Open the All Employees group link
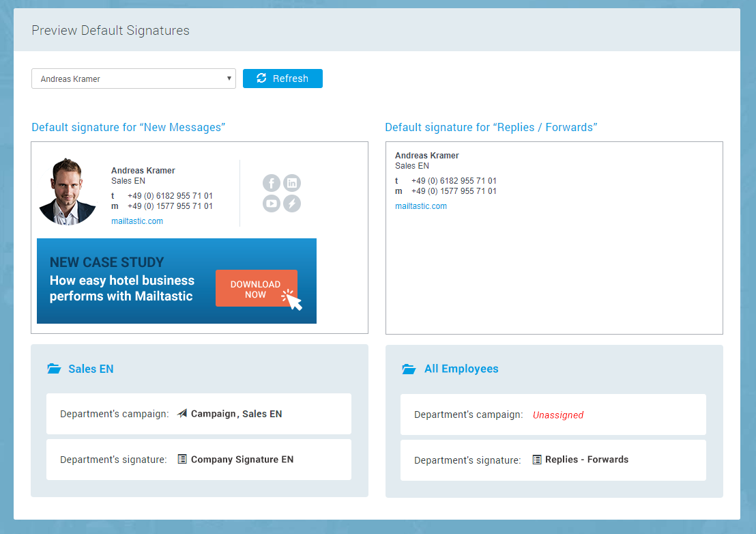The image size is (756, 534). (461, 369)
